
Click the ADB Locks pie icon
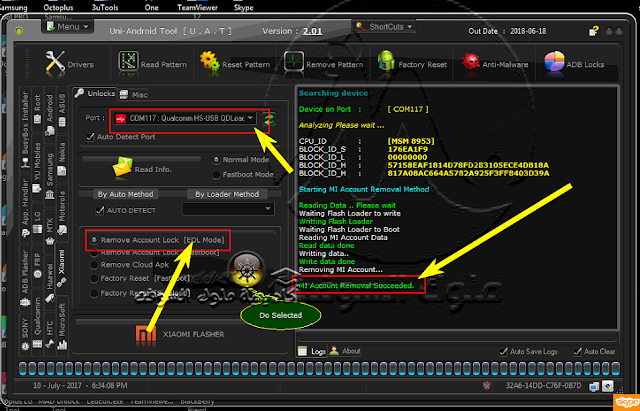tap(554, 62)
